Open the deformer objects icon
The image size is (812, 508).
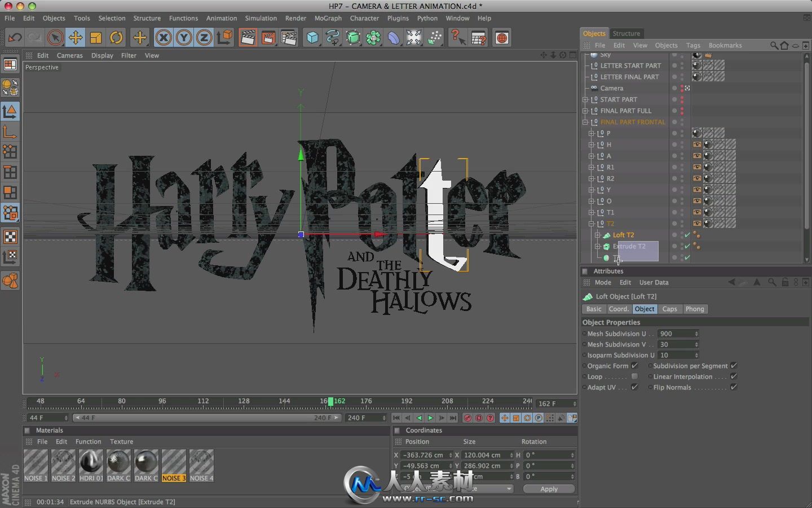tap(394, 38)
